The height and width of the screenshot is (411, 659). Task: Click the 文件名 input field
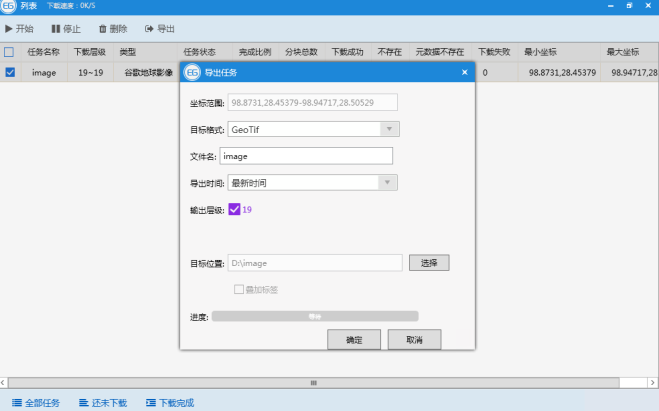coord(306,156)
